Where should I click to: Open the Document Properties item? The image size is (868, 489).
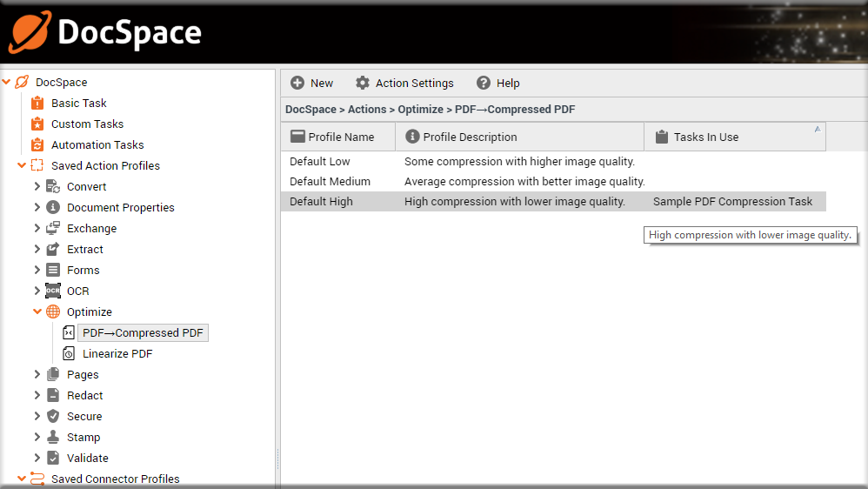click(121, 208)
